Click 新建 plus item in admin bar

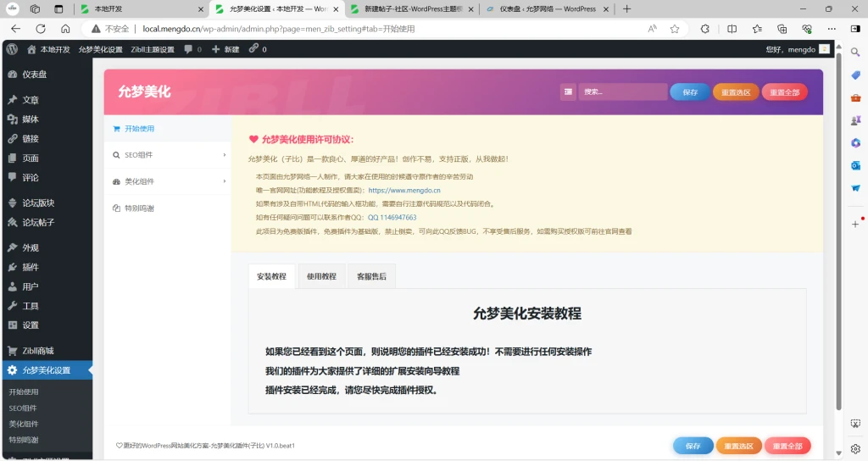[225, 49]
